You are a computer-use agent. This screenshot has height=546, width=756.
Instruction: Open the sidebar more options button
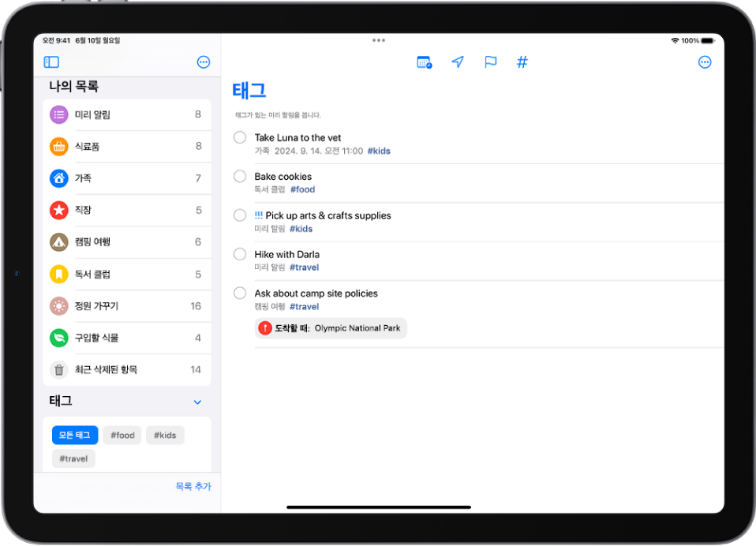[x=204, y=62]
